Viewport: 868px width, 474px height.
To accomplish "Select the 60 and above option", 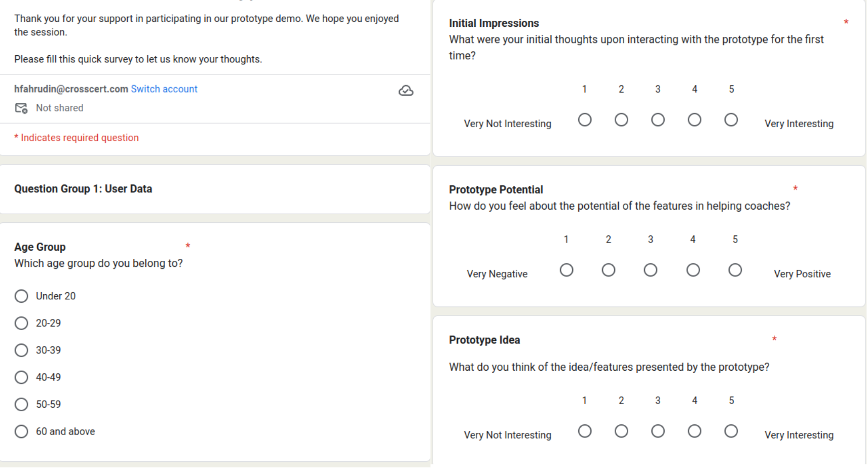I will click(x=21, y=431).
